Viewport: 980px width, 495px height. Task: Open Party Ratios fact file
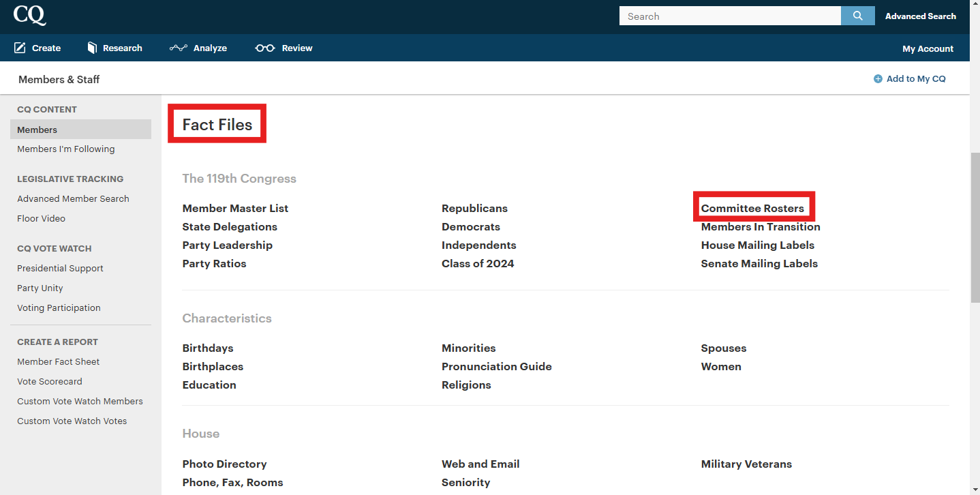pyautogui.click(x=214, y=263)
